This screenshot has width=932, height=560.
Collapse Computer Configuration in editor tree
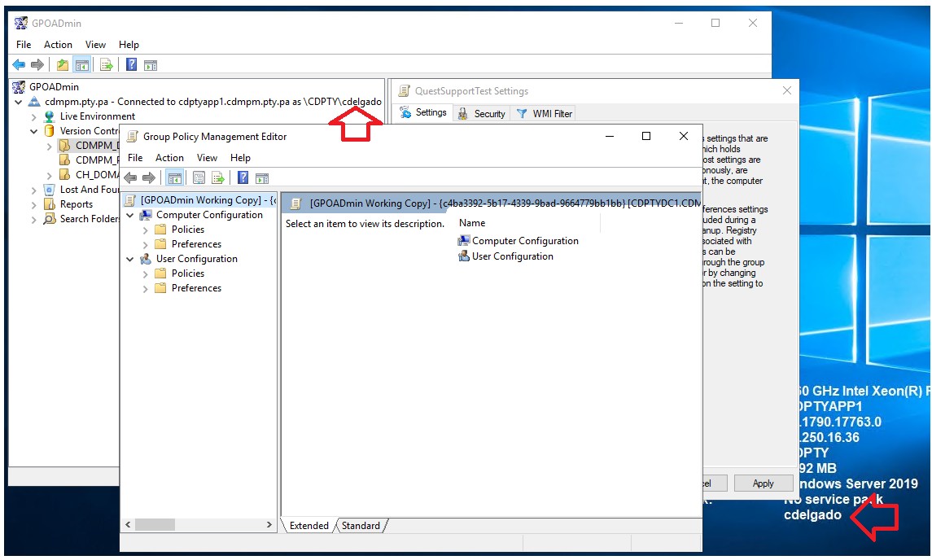130,215
